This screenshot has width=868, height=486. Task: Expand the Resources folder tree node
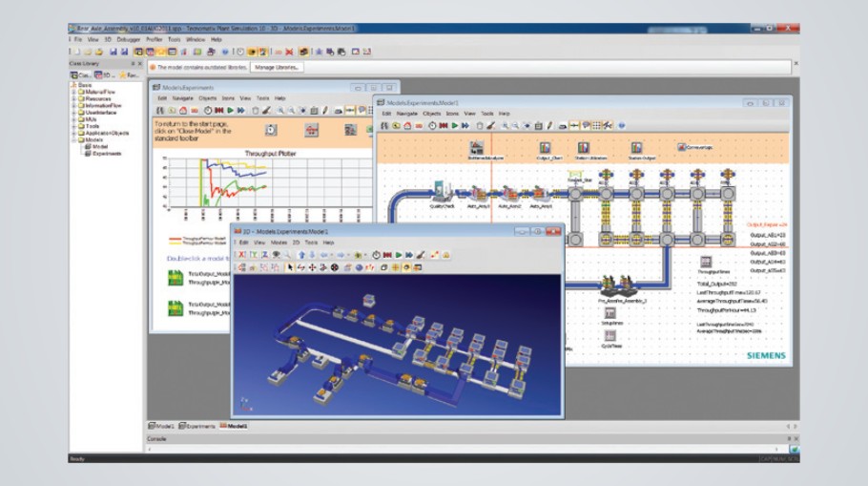73,98
